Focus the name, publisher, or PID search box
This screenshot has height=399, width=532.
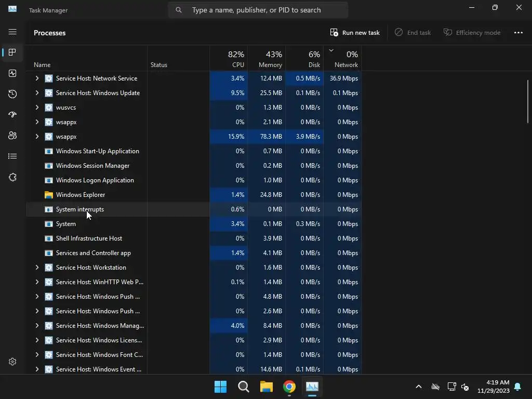click(258, 10)
